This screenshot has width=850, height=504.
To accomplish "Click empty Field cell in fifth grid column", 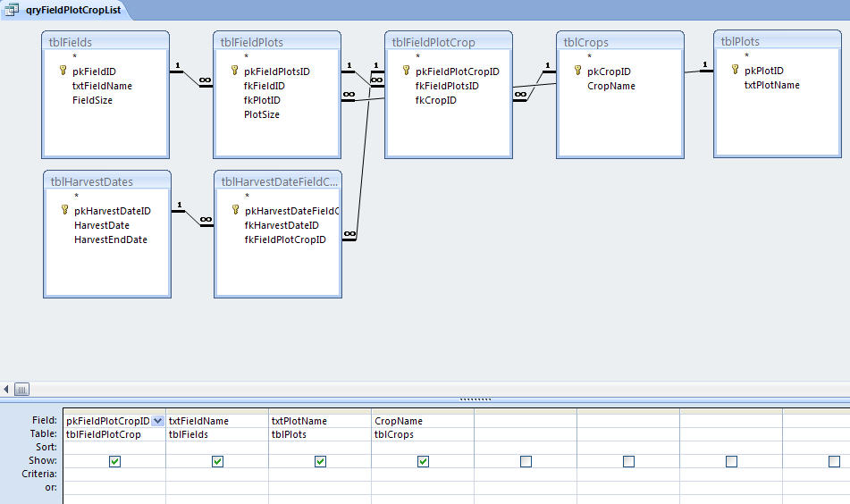I will [x=526, y=421].
